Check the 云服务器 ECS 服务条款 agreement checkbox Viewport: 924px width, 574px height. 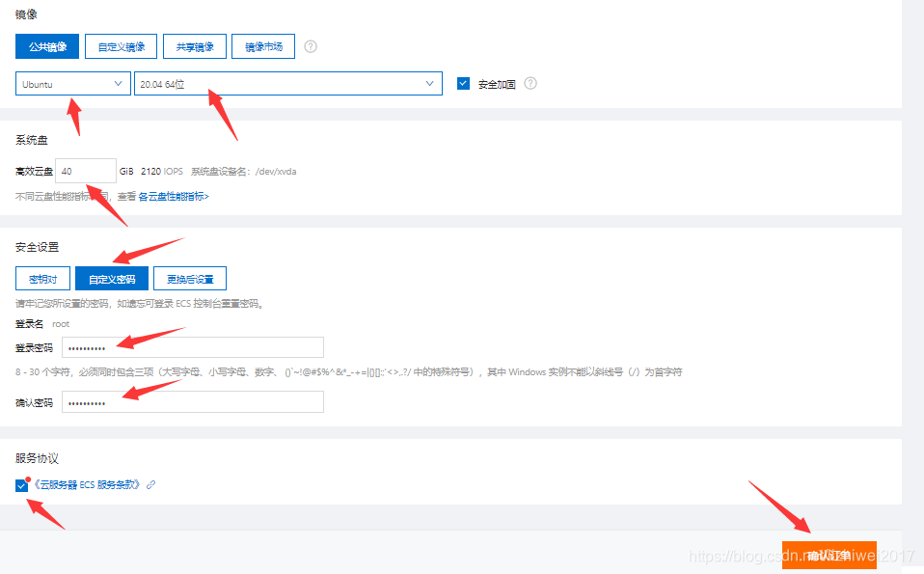(21, 485)
